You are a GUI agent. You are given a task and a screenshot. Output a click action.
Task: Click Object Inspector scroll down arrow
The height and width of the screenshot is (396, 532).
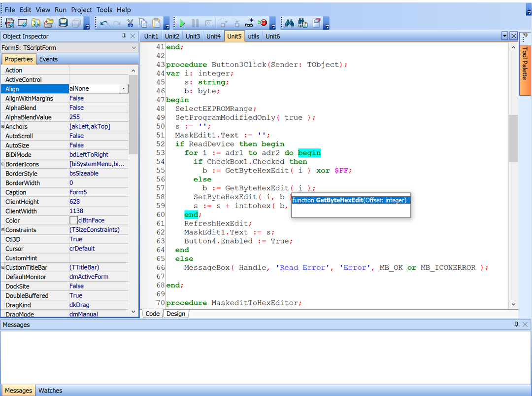click(x=133, y=312)
